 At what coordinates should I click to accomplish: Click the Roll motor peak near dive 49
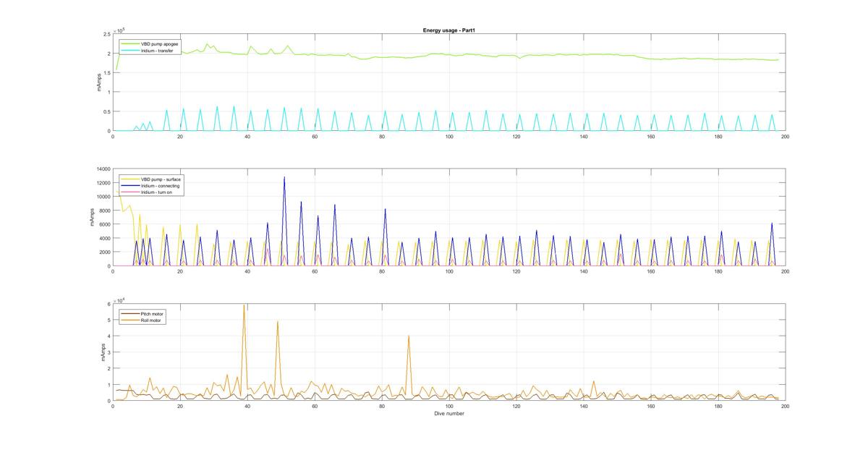tap(278, 322)
